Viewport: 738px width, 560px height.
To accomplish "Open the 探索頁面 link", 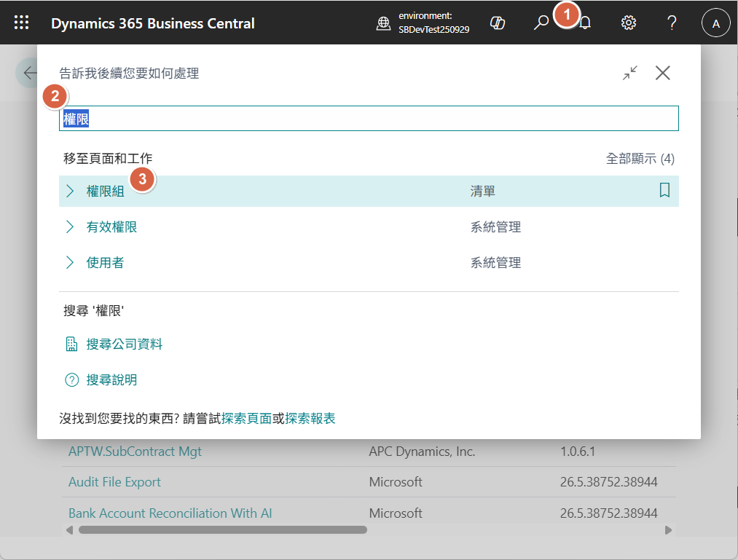I will pyautogui.click(x=247, y=418).
